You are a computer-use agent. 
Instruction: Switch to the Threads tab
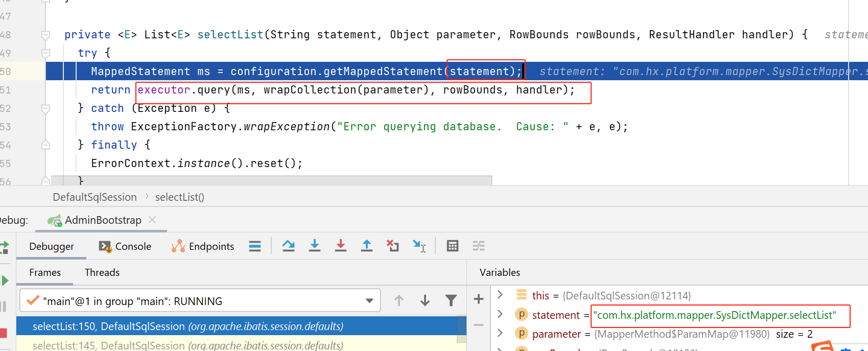tap(102, 272)
